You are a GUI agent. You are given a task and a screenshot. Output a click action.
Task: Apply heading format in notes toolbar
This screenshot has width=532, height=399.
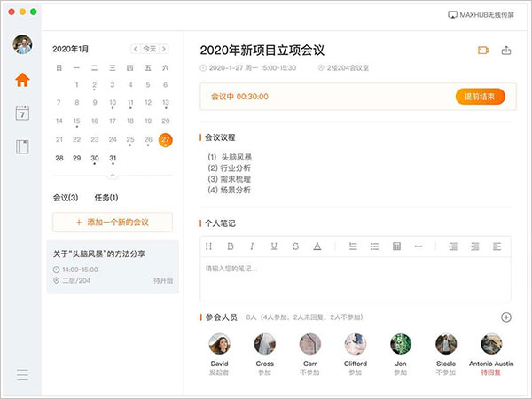pos(208,246)
